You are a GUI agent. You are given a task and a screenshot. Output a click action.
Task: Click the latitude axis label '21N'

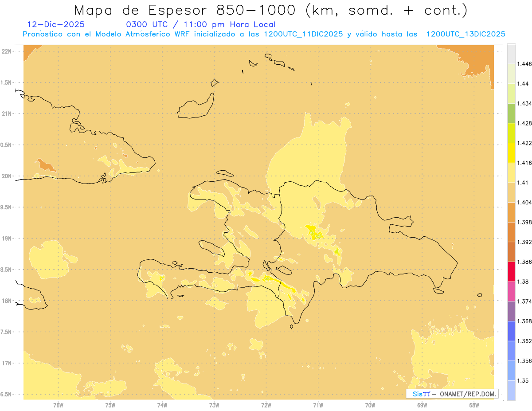pyautogui.click(x=7, y=114)
